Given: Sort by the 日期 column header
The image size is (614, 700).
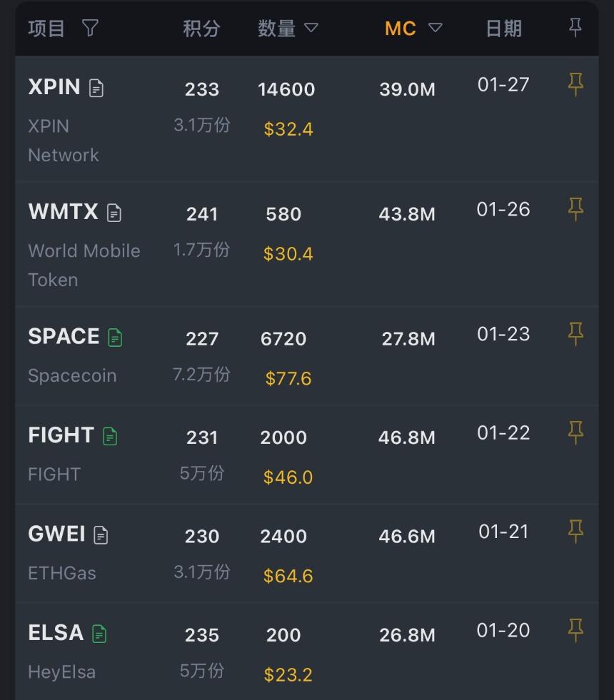Looking at the screenshot, I should (503, 29).
